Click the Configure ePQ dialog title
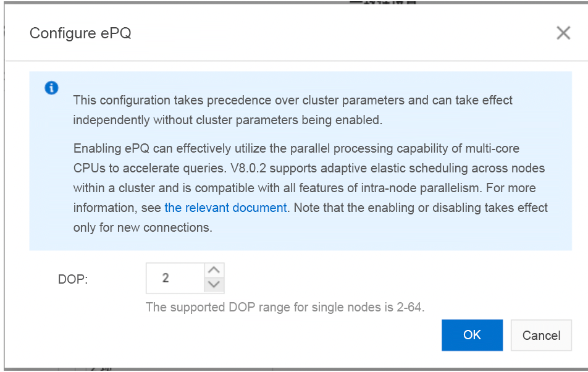 80,33
